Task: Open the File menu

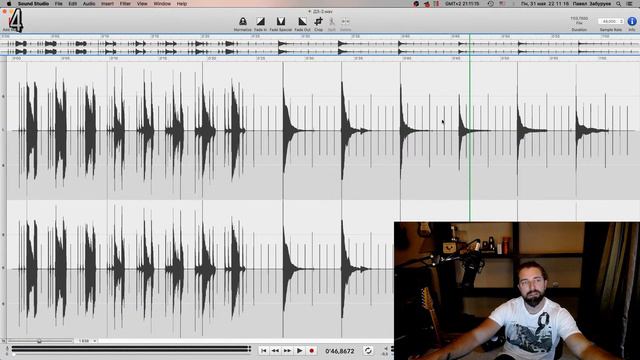Action: tap(58, 4)
